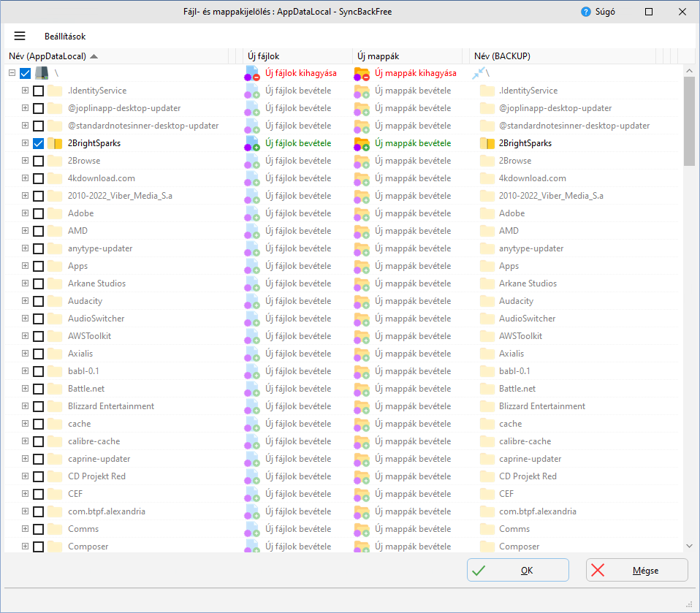Check the Blizzard Entertainment checkbox
Screen dimensions: 700x613
[39, 406]
